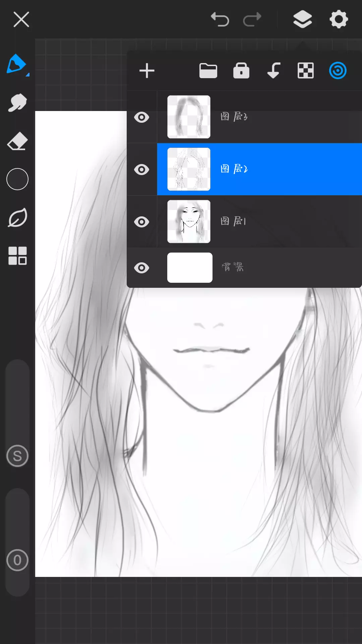Close the drawing with the X icon
Screen dimensions: 362x644
point(21,19)
